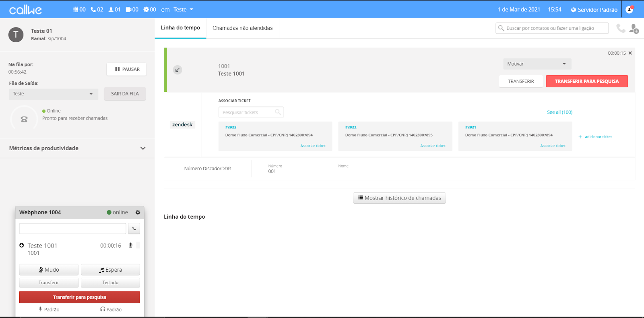Mute the call with Mudo button
The width and height of the screenshot is (644, 318).
(49, 270)
